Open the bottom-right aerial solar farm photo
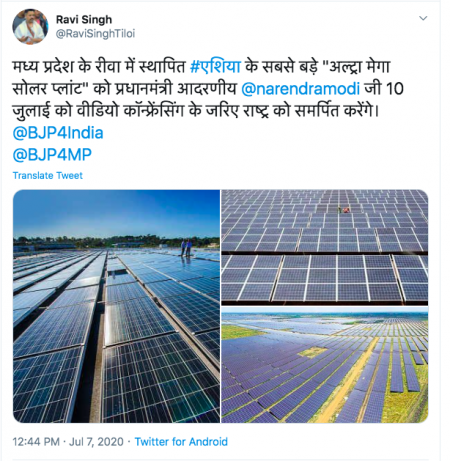 pos(325,365)
